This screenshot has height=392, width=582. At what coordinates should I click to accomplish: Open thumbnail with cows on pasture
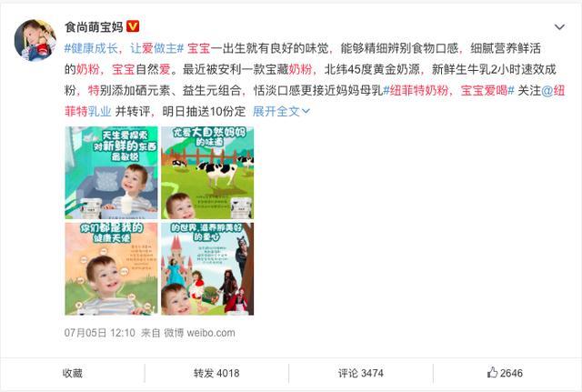click(207, 173)
